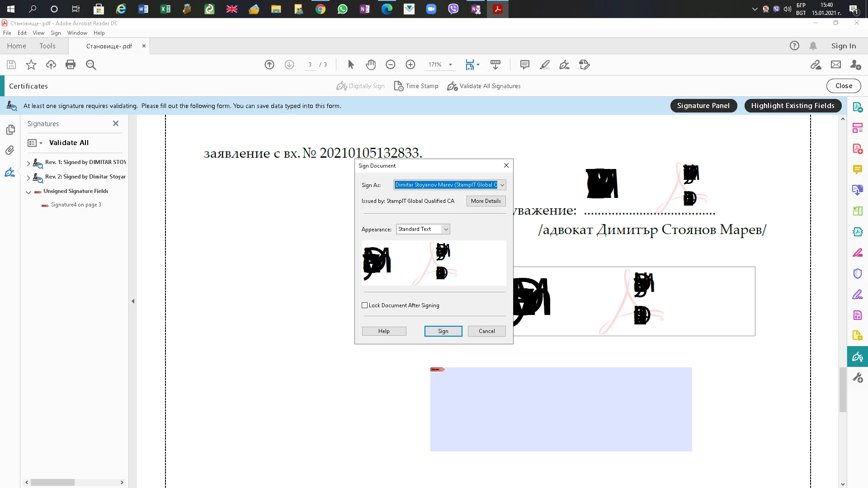This screenshot has height=488, width=868.
Task: Click the Zoom in plus icon
Action: pyautogui.click(x=410, y=65)
